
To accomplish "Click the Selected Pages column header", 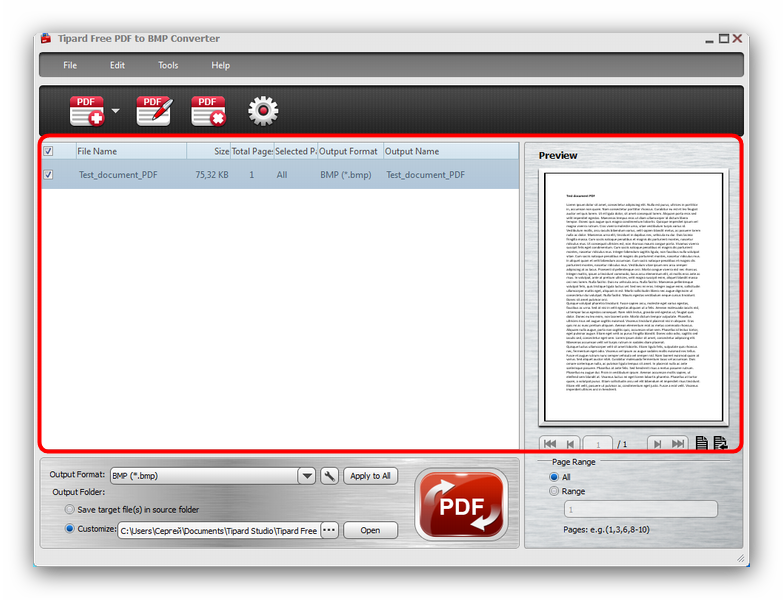I will click(296, 151).
